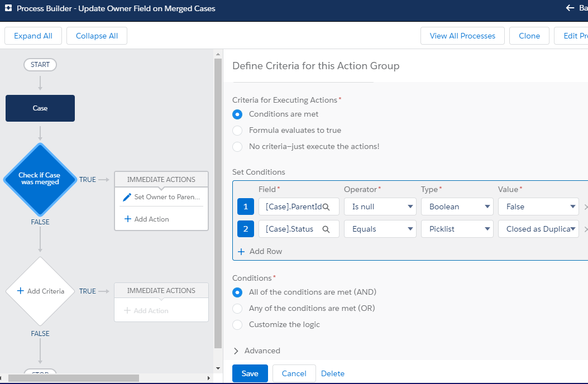The height and width of the screenshot is (384, 588).
Task: Open the Is null operator dropdown
Action: (380, 207)
